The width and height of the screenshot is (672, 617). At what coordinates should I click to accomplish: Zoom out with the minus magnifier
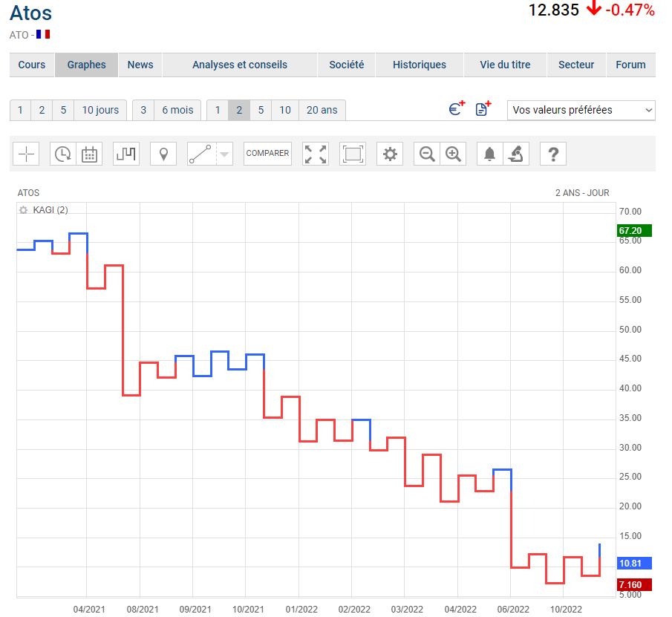(x=427, y=154)
